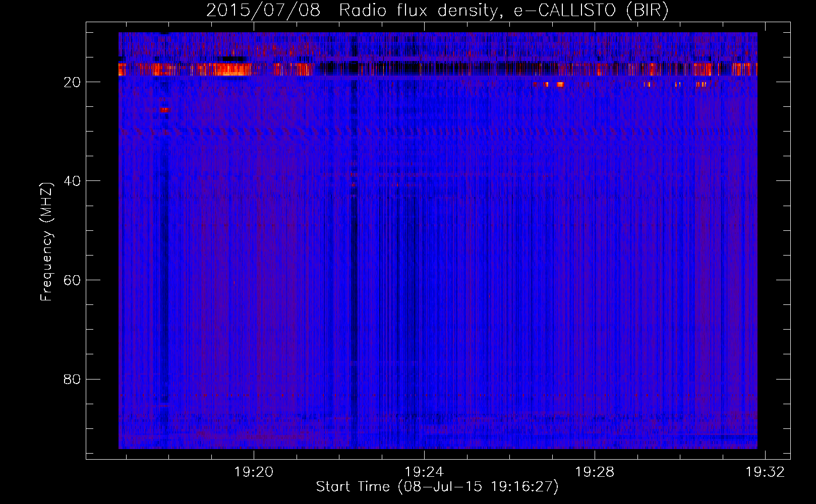Click the 19:28 time tick label
Viewport: 816px width, 504px height.
click(x=595, y=472)
